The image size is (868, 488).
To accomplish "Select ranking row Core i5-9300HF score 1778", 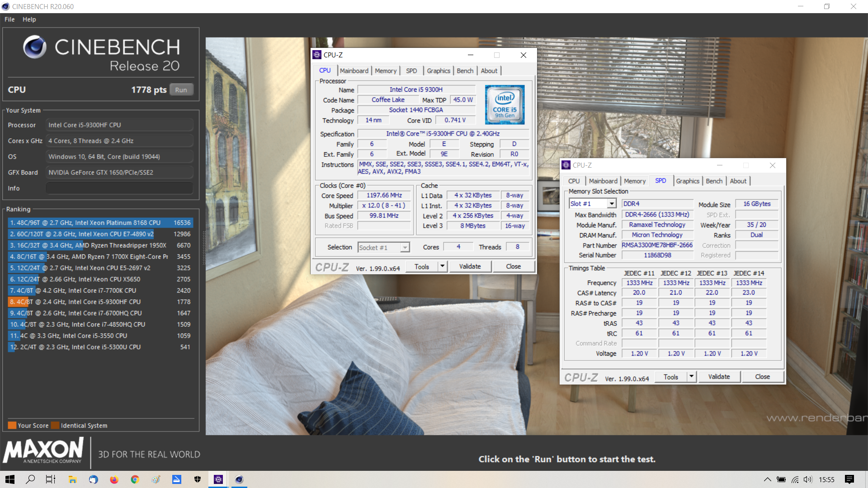I will 100,302.
